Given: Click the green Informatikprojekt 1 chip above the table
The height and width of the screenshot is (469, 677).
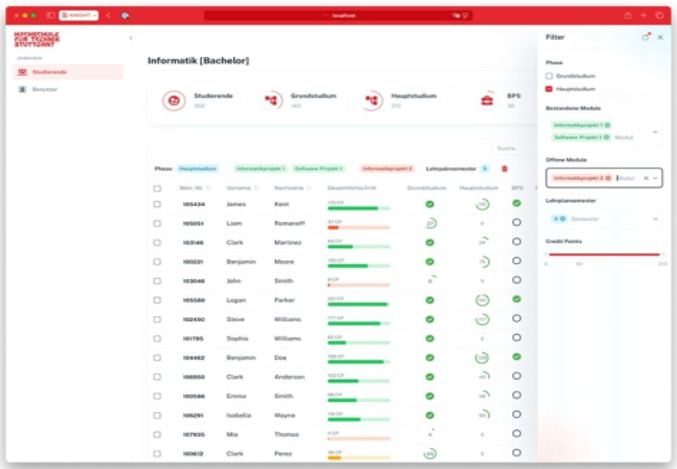Looking at the screenshot, I should pos(261,169).
